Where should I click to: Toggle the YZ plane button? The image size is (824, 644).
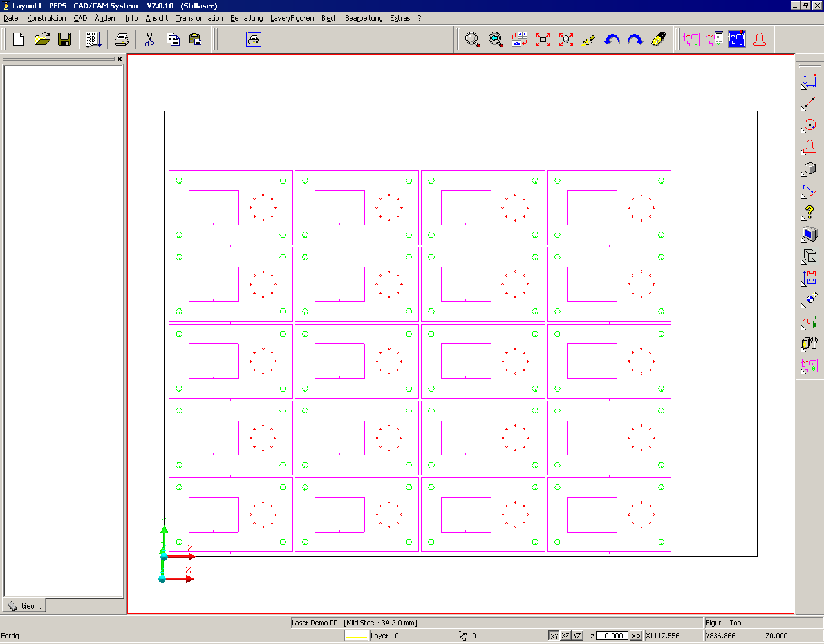[577, 636]
